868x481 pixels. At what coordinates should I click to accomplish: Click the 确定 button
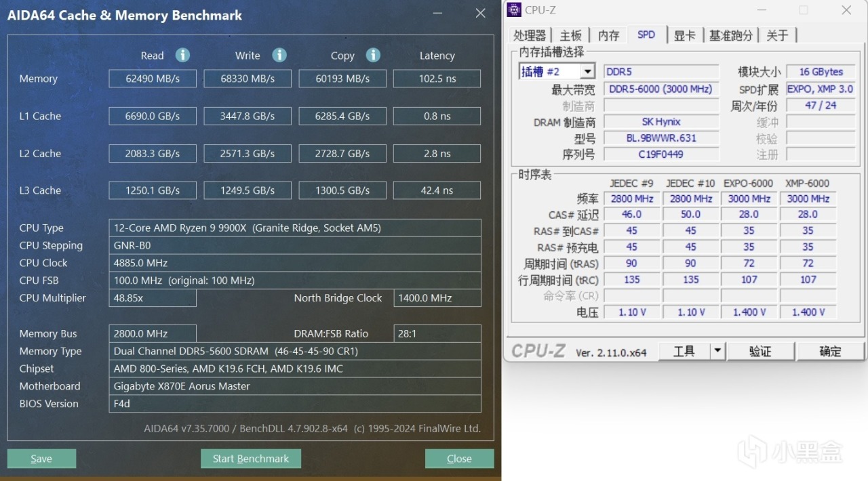pos(830,351)
